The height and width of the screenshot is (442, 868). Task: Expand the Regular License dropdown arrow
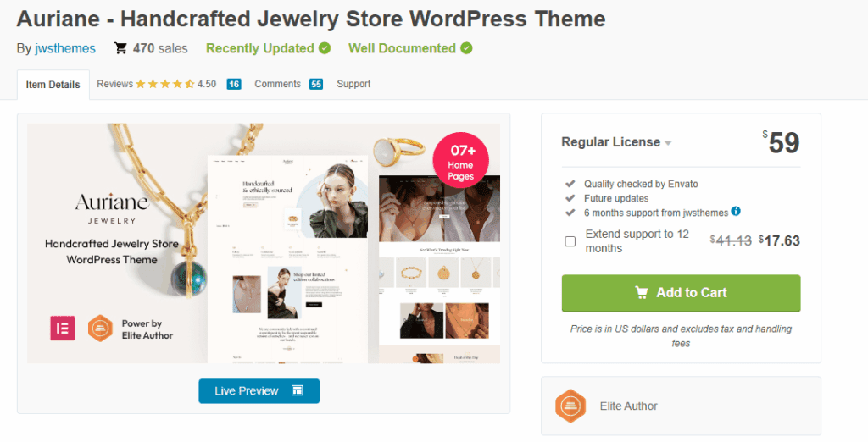click(x=668, y=143)
